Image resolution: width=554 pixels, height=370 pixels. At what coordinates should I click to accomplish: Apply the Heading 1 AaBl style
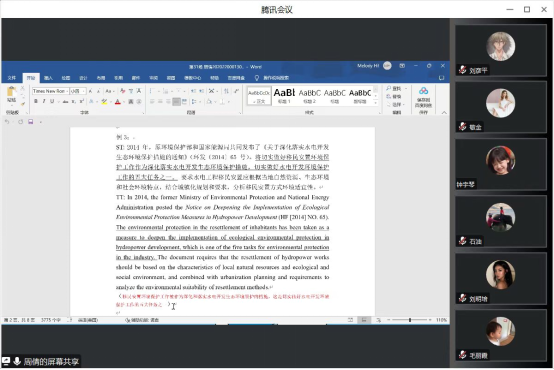[284, 95]
